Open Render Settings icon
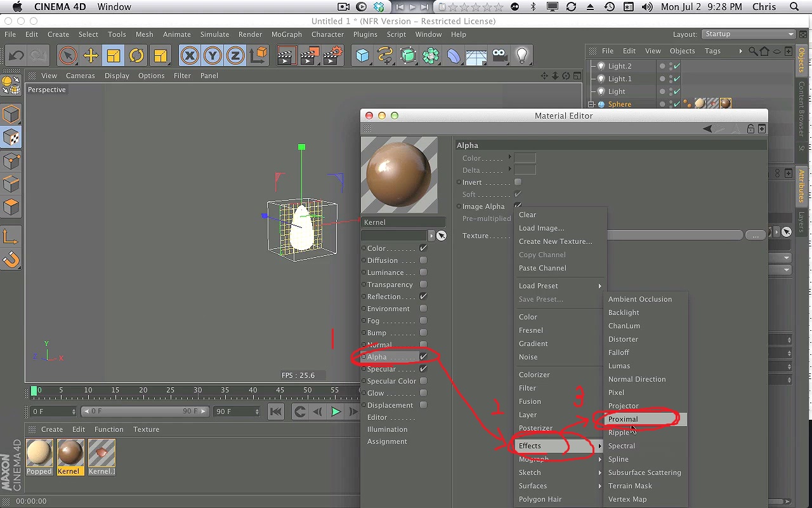The image size is (812, 508). pos(332,56)
